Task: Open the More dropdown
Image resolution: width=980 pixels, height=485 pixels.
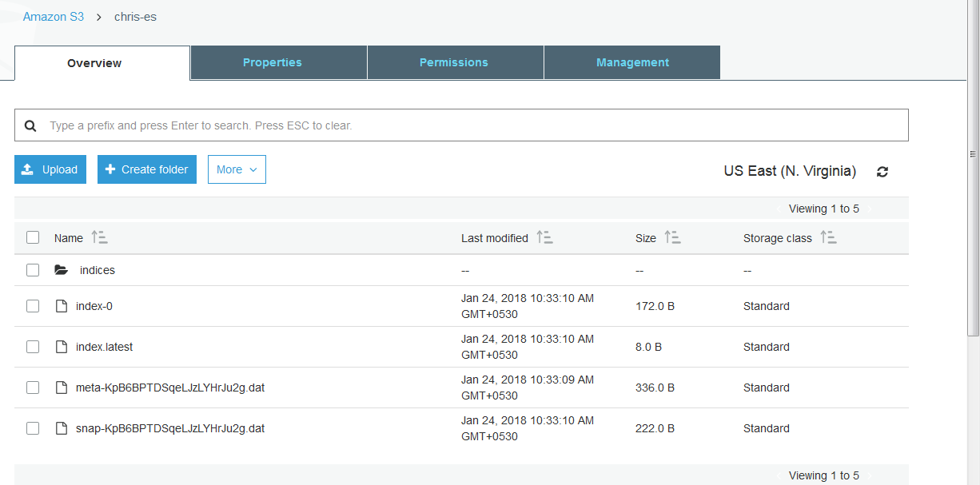Action: pyautogui.click(x=237, y=169)
